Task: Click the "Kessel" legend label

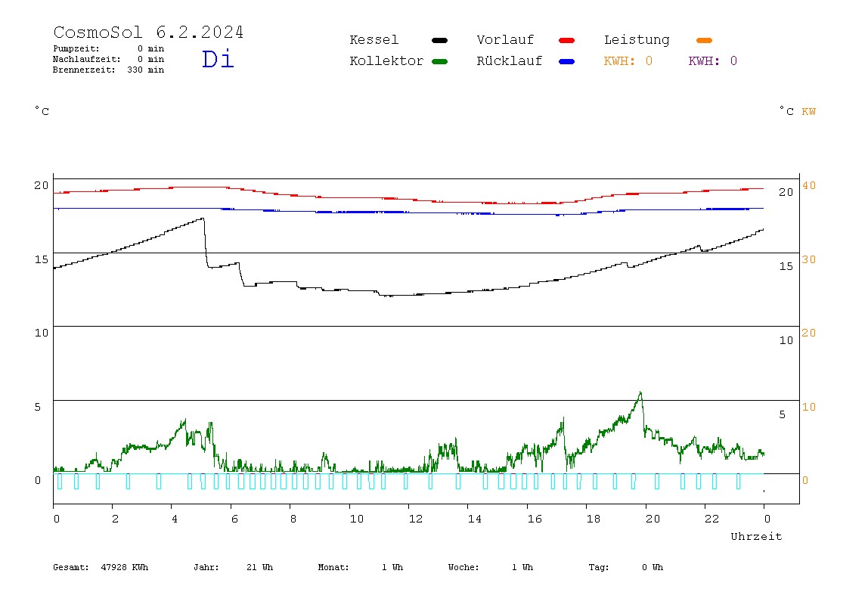Action: pos(374,40)
